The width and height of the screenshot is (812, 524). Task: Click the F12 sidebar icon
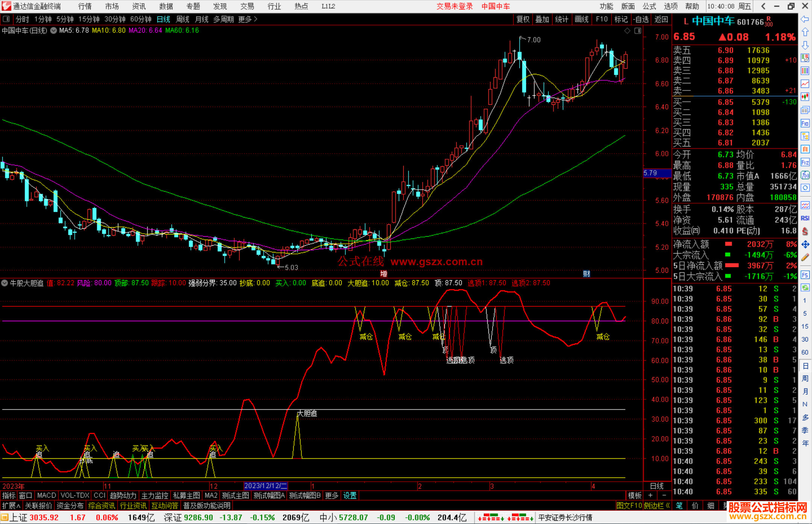click(805, 162)
